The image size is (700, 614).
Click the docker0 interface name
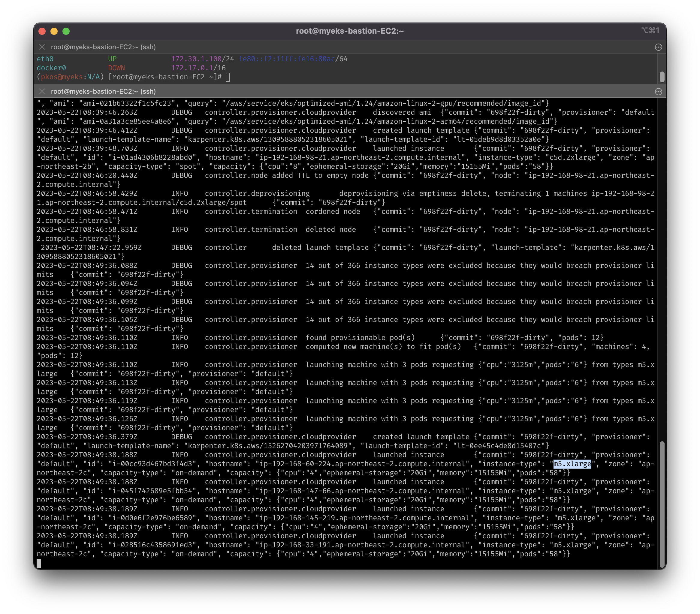tap(51, 68)
